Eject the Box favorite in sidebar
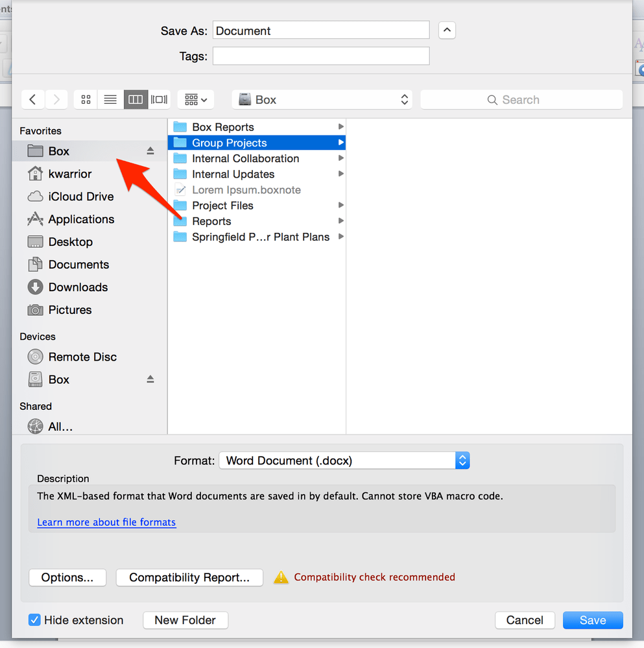The height and width of the screenshot is (648, 644). [x=150, y=150]
